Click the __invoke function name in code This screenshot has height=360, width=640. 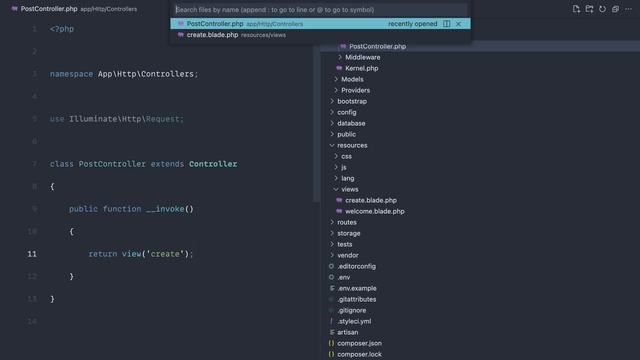click(165, 209)
